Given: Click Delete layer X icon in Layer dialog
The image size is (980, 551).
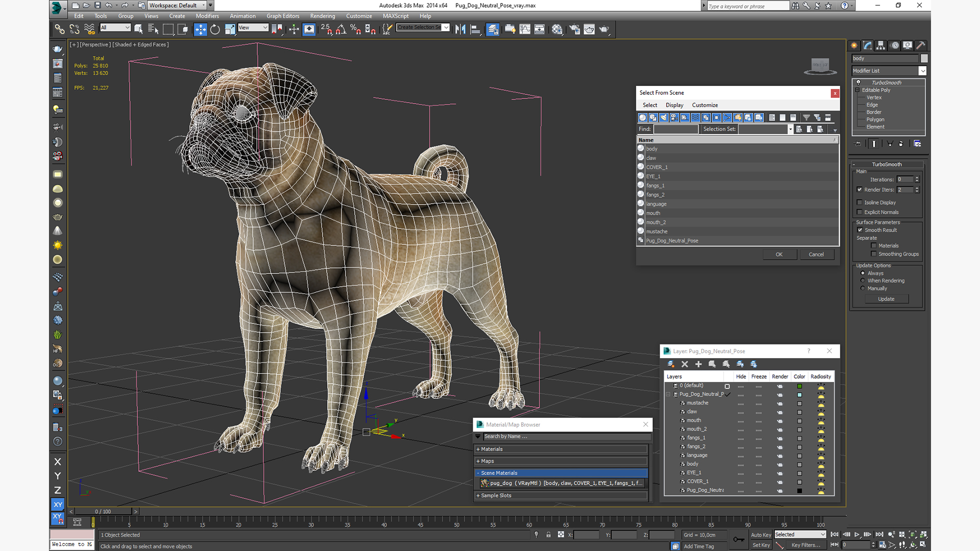Looking at the screenshot, I should click(x=685, y=364).
